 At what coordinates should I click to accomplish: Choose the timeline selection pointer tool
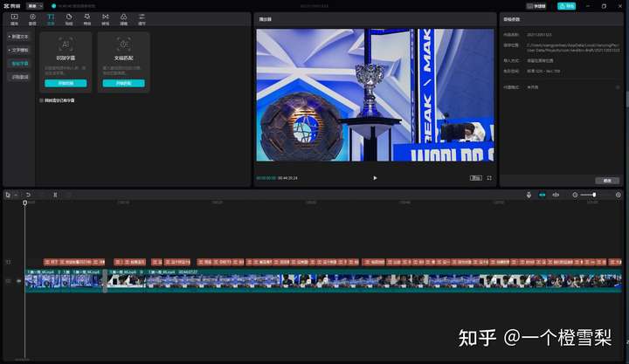tap(8, 195)
